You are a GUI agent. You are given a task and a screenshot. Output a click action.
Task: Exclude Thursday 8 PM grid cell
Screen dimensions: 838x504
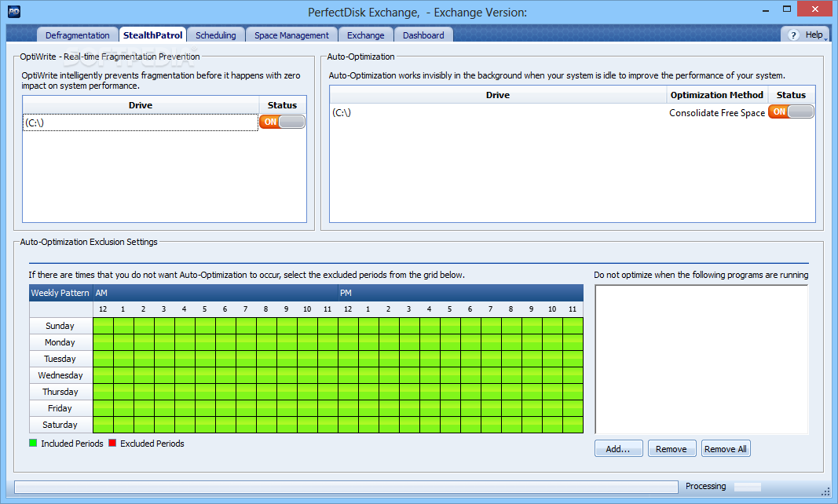pyautogui.click(x=511, y=392)
